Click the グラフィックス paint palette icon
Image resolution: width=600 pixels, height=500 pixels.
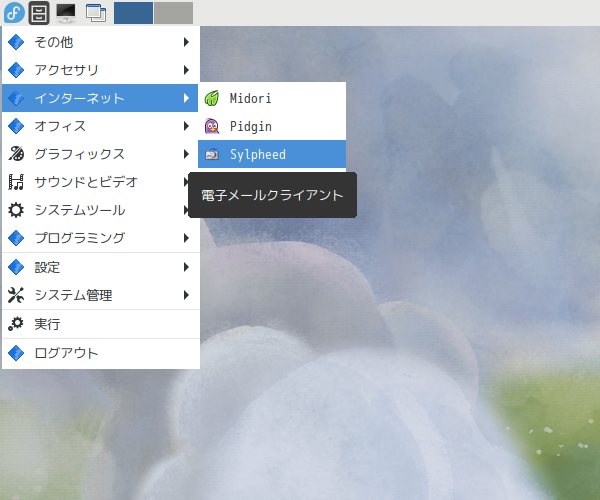(x=16, y=154)
